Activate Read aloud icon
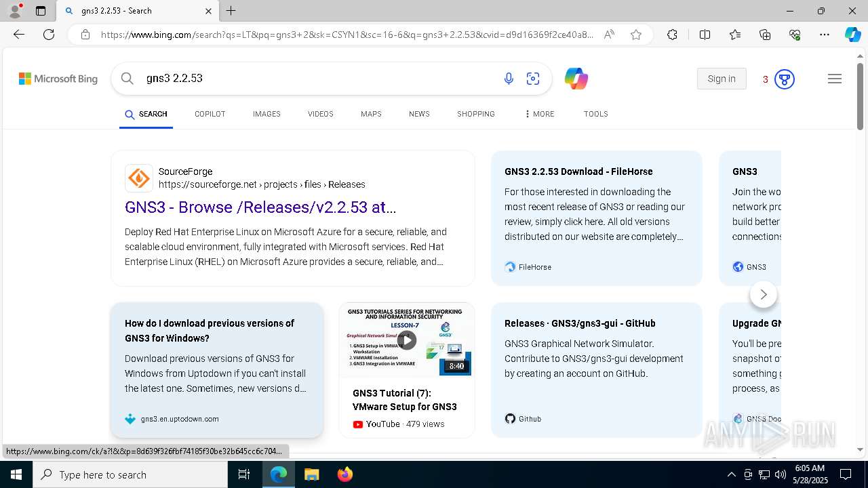 click(609, 35)
